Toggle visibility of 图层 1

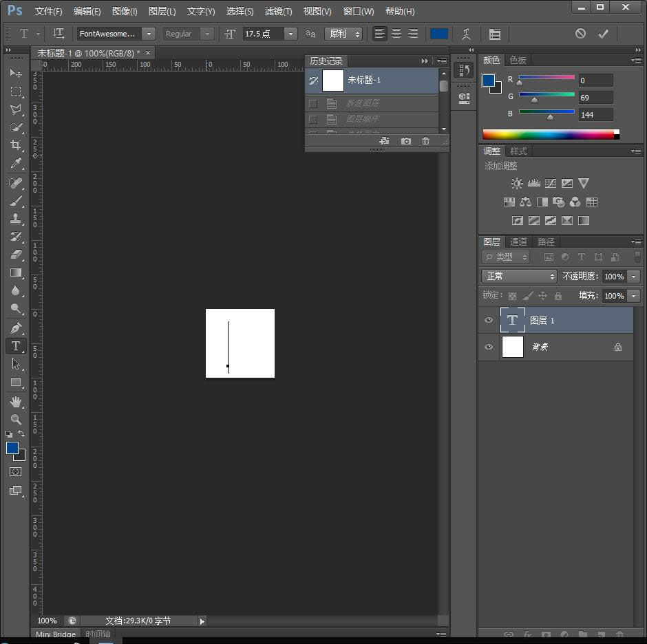tap(488, 320)
